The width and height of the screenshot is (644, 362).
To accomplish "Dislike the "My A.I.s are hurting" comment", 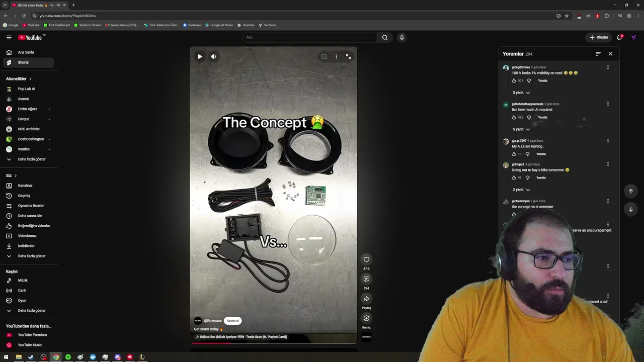I will pyautogui.click(x=527, y=154).
